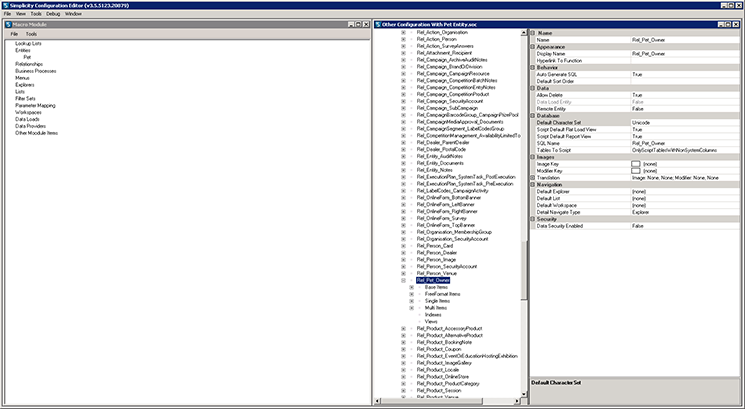Screen dimensions: 745x409
Task: Select Filter Sets in Macro Module
Action: pos(25,98)
